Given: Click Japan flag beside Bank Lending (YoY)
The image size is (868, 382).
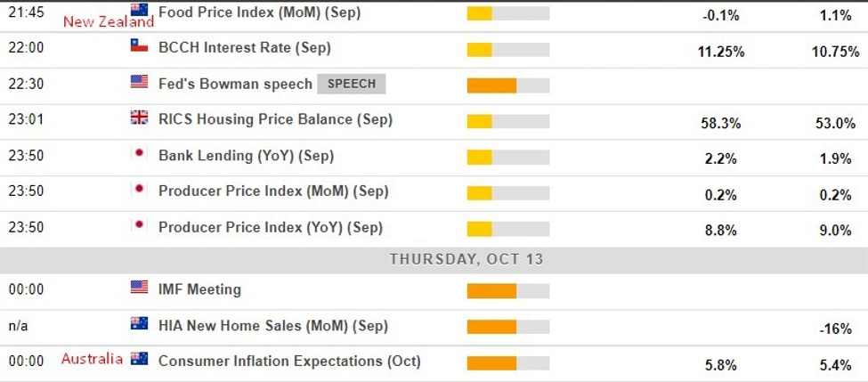Looking at the screenshot, I should 139,153.
